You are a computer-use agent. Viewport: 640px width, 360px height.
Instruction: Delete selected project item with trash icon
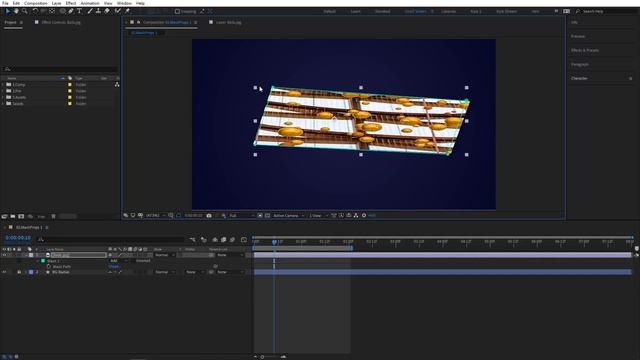53,216
